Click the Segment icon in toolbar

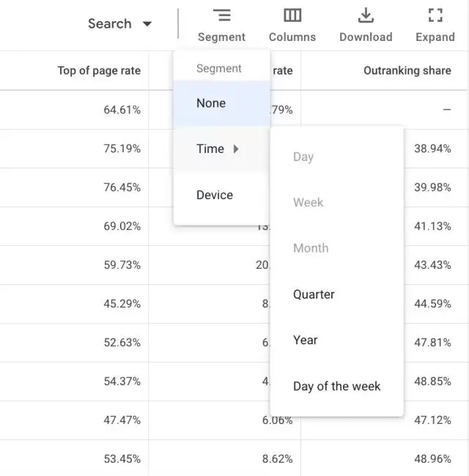(x=221, y=15)
